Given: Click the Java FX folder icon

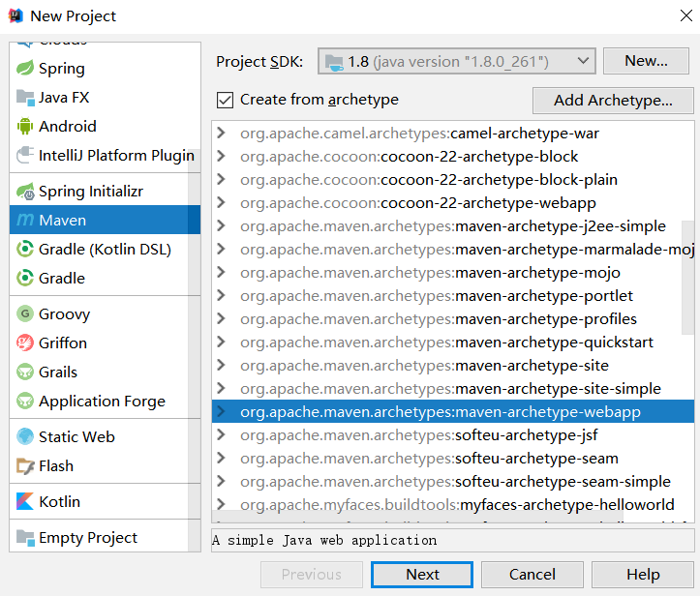Looking at the screenshot, I should click(25, 98).
